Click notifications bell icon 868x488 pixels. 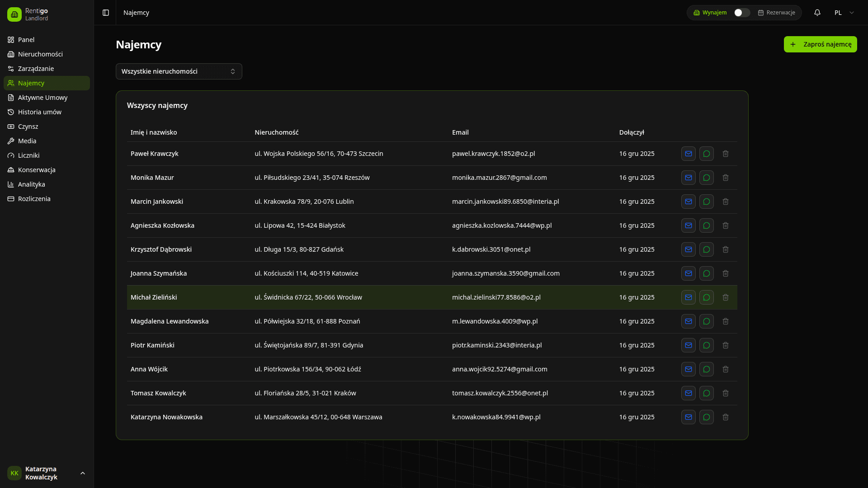tap(817, 13)
